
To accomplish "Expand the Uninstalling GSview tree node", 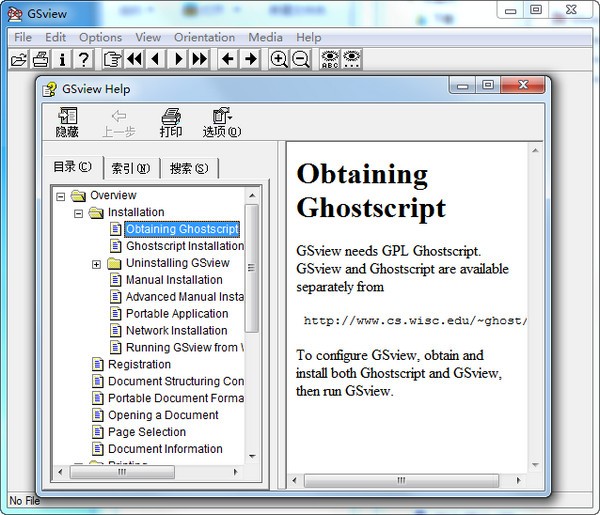I will (97, 264).
